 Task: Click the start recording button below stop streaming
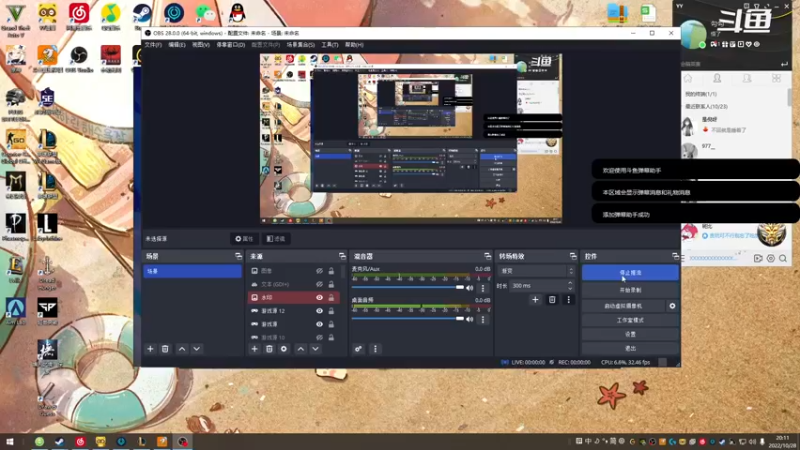pos(630,290)
